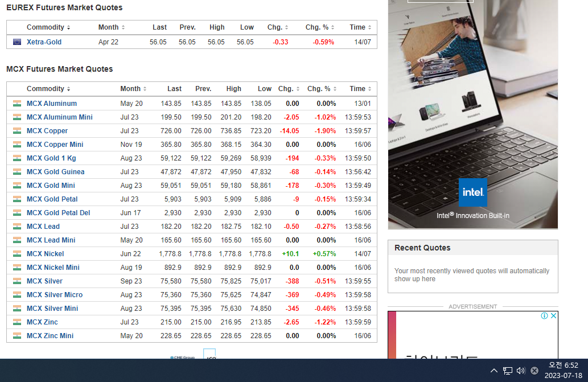Sort EUREX table by Chg. column
This screenshot has width=588, height=382.
[x=278, y=27]
